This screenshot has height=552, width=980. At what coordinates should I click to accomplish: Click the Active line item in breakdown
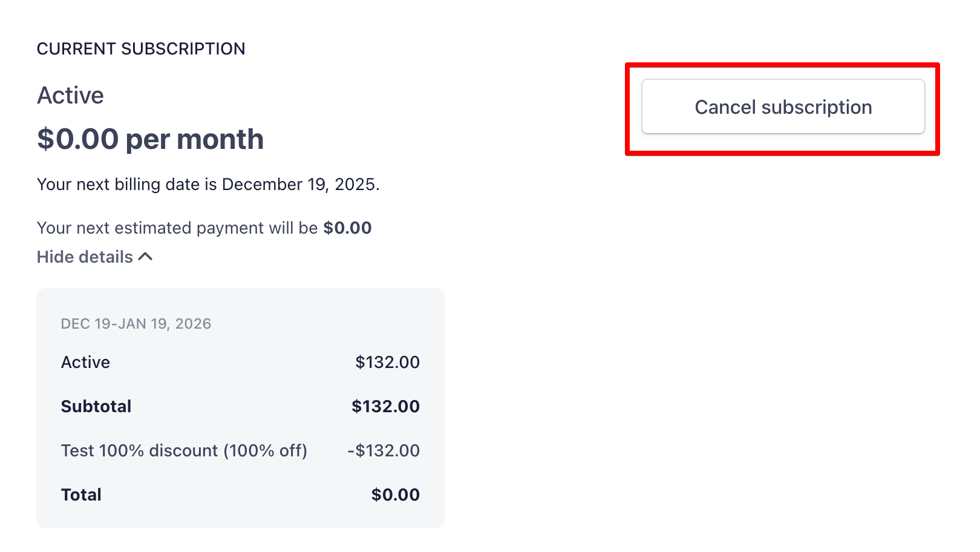click(85, 363)
